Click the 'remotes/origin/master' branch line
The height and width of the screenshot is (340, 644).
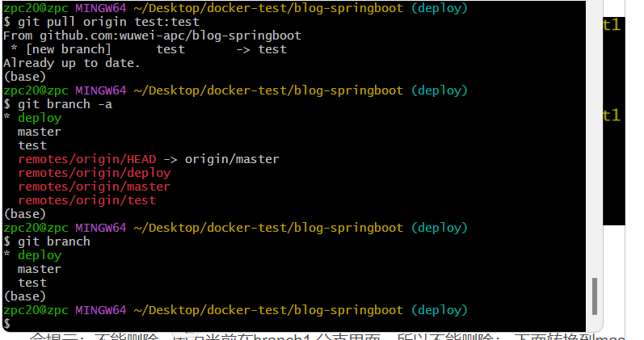[x=94, y=187]
